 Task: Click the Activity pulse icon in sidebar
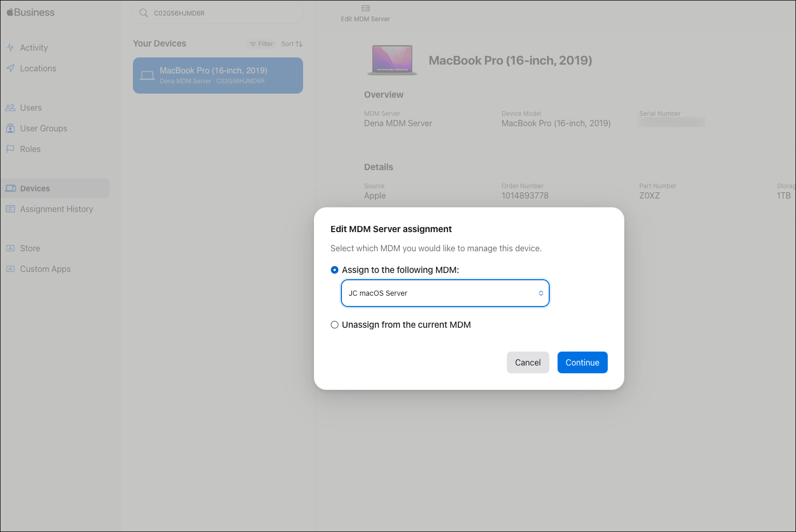point(10,48)
